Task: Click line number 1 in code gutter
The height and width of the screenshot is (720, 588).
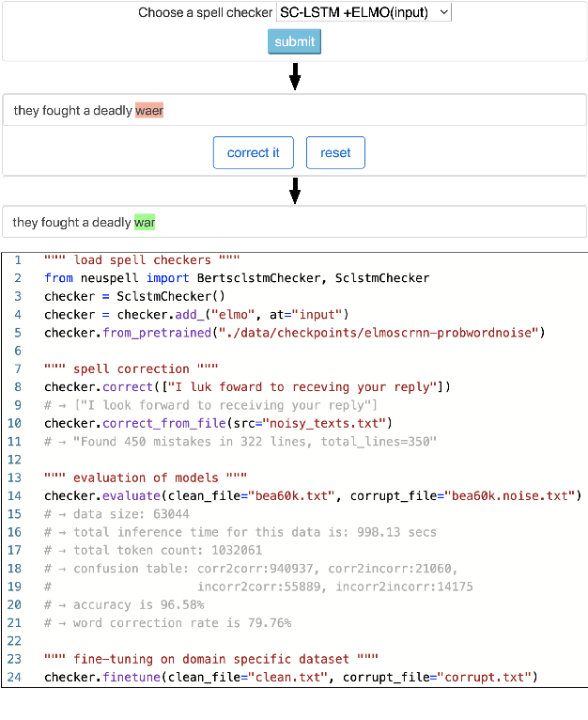Action: [x=17, y=260]
